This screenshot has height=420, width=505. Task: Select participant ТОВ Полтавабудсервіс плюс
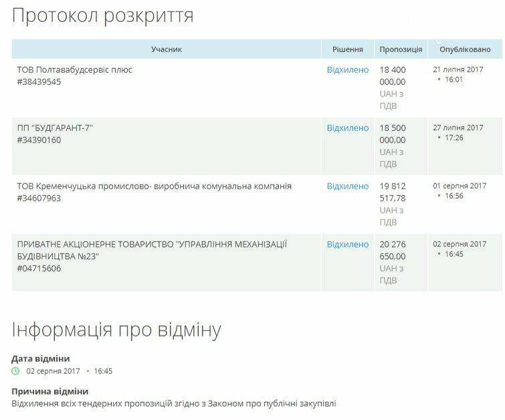click(74, 70)
